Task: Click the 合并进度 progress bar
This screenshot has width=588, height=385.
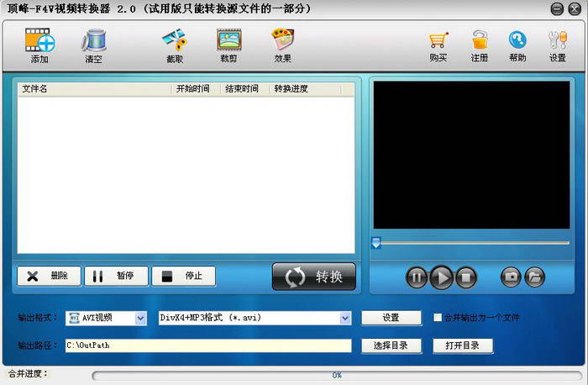Action: (337, 375)
